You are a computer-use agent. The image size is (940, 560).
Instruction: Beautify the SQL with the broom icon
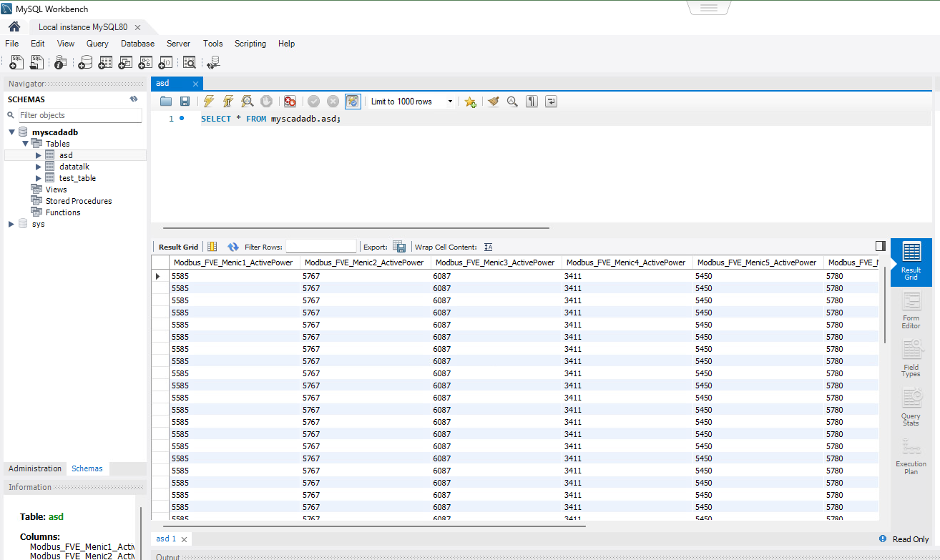click(494, 102)
